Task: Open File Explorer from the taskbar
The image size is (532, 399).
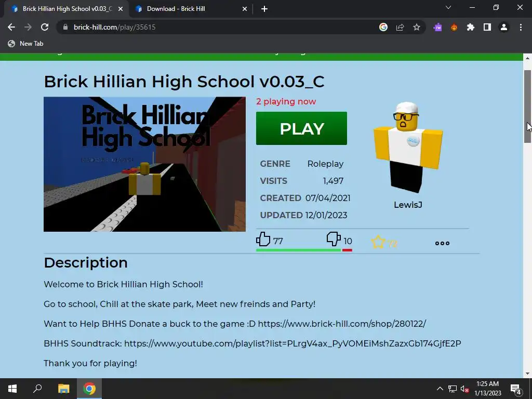Action: (63, 389)
